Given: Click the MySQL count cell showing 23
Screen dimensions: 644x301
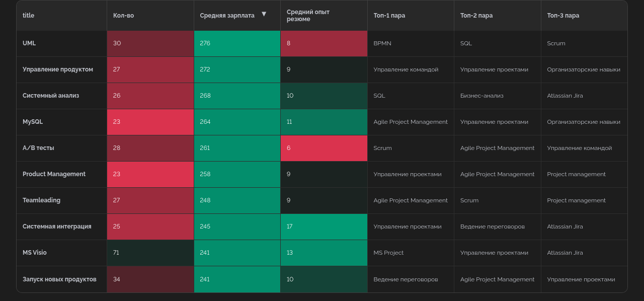Looking at the screenshot, I should (150, 122).
